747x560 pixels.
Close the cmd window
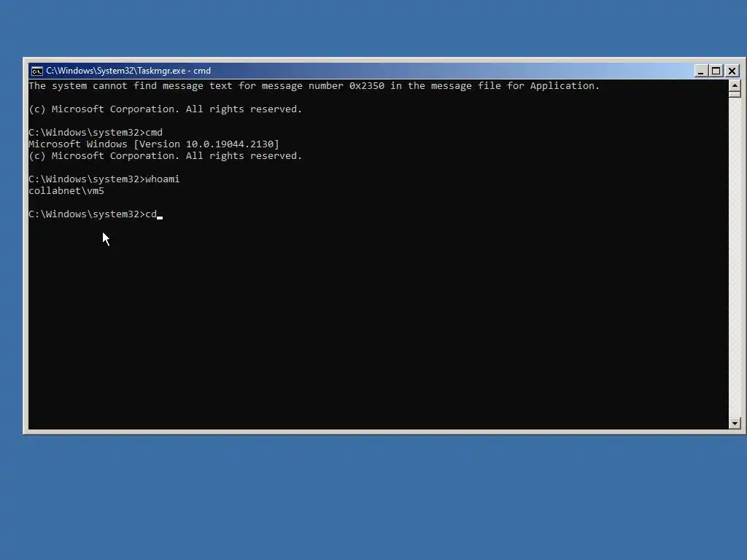(732, 71)
